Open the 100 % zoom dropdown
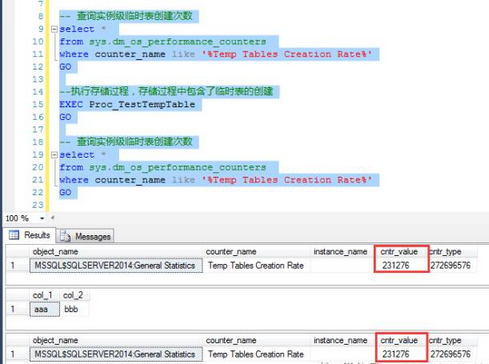 [42, 219]
